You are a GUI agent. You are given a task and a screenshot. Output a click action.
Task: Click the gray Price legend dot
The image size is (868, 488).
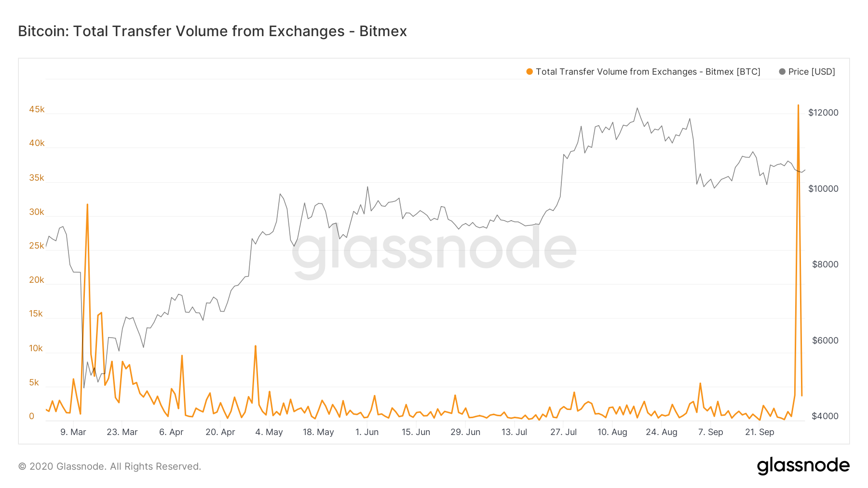tap(782, 72)
